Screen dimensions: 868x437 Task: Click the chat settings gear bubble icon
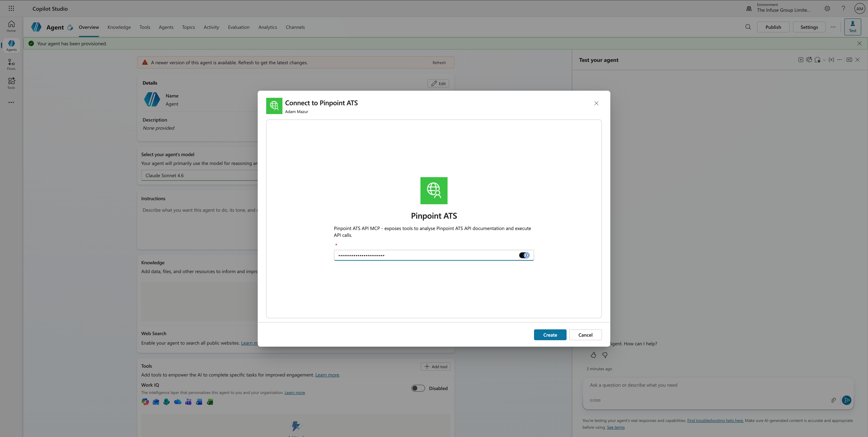[x=817, y=60]
